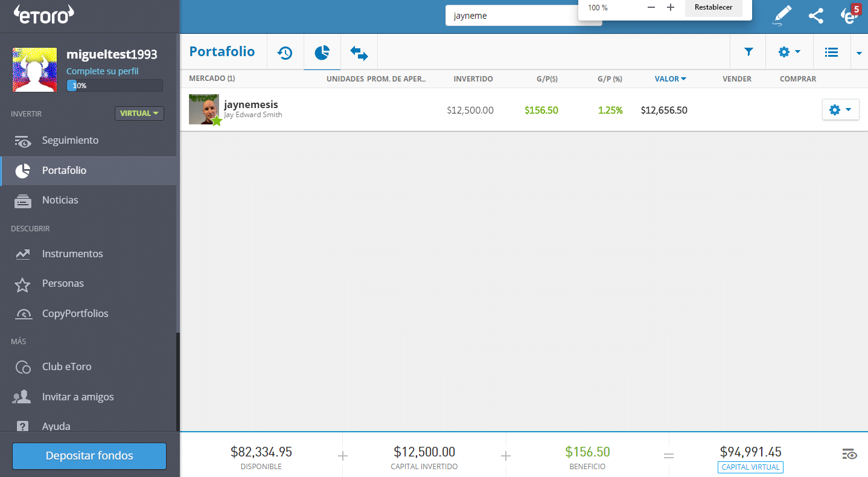Click the share icon in top bar
This screenshot has height=477, width=868.
click(815, 16)
